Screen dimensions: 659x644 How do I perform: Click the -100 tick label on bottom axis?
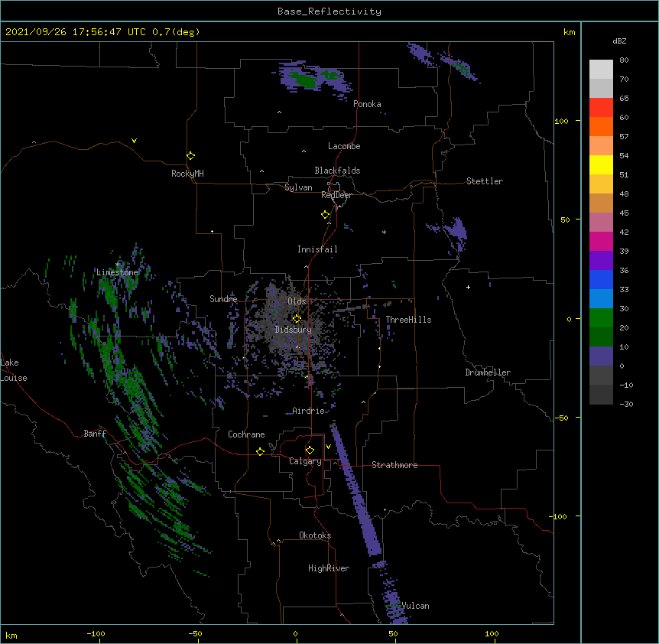coord(96,633)
